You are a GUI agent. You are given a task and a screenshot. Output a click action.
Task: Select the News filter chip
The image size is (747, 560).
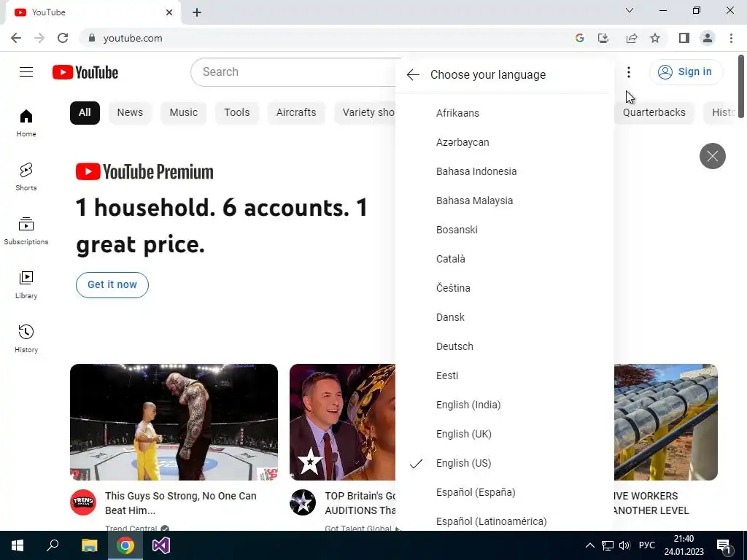click(x=130, y=112)
